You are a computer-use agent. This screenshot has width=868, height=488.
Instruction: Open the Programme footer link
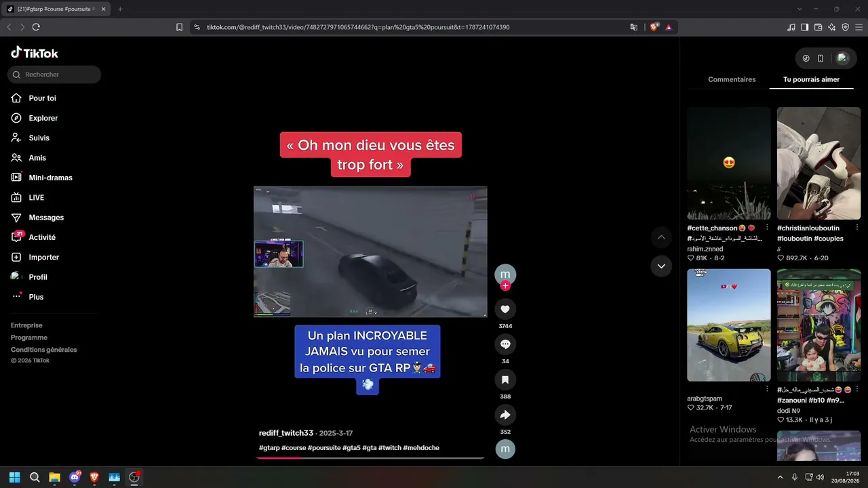click(29, 338)
